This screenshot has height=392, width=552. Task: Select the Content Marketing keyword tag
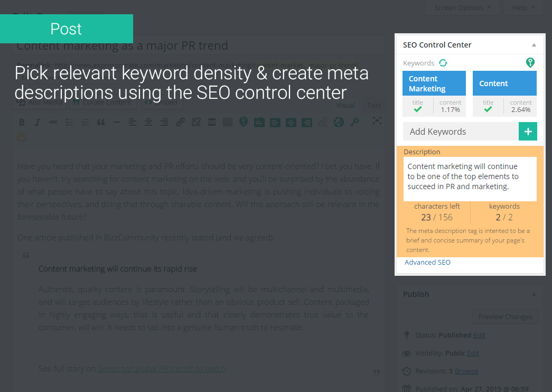434,83
